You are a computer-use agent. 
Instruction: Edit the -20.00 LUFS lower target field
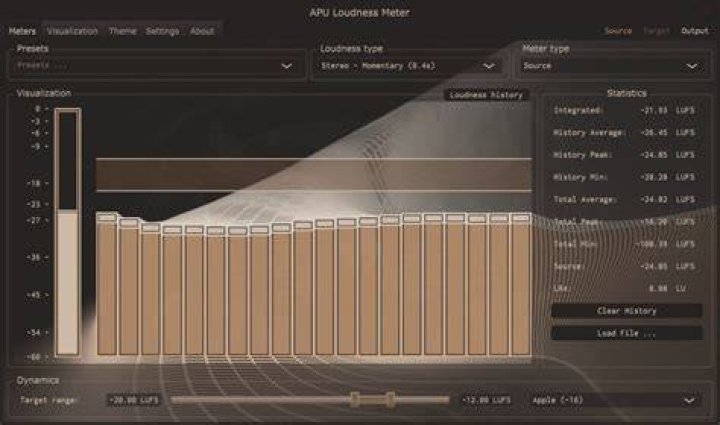coord(134,400)
